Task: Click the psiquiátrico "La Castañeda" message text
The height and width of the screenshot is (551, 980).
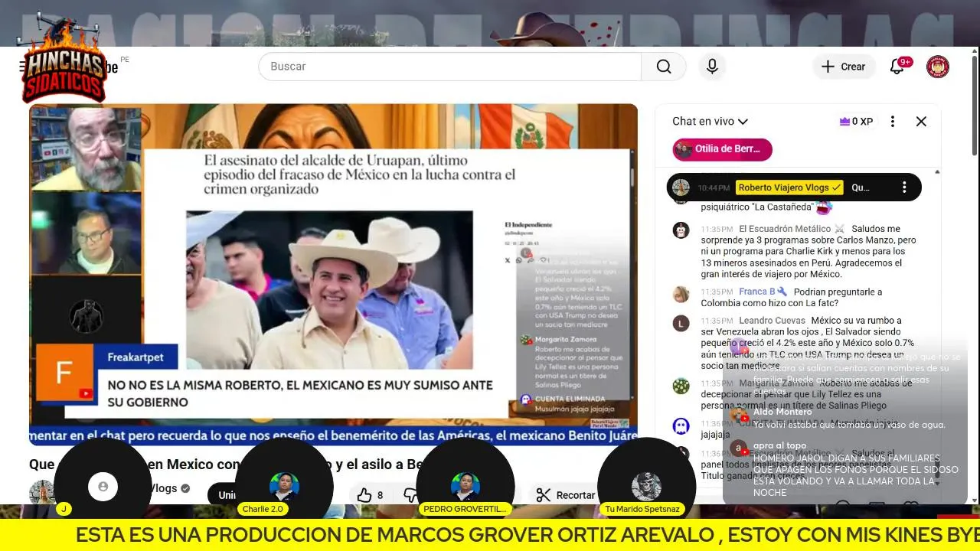Action: [757, 207]
